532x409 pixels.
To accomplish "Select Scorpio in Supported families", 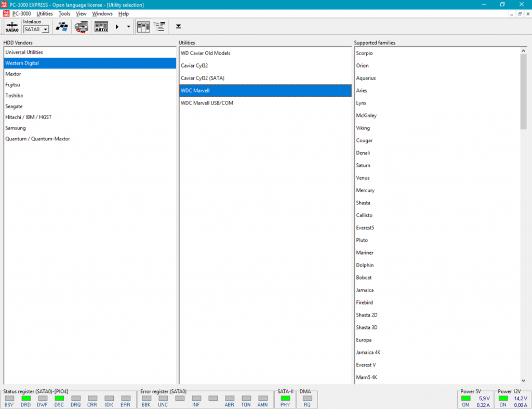I will pos(364,53).
